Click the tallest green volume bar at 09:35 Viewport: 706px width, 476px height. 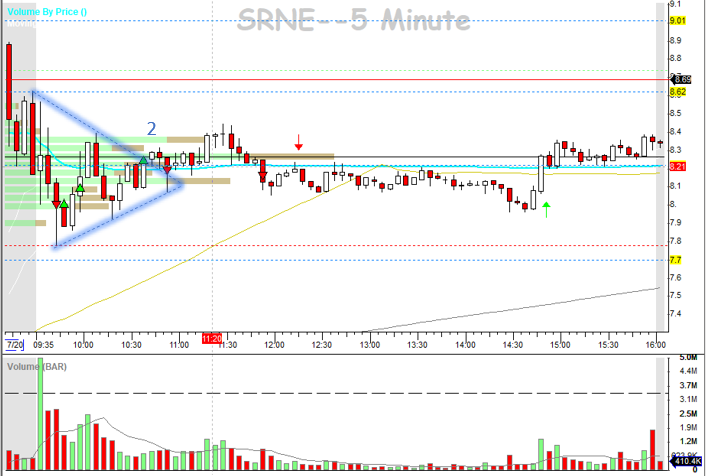click(x=41, y=413)
